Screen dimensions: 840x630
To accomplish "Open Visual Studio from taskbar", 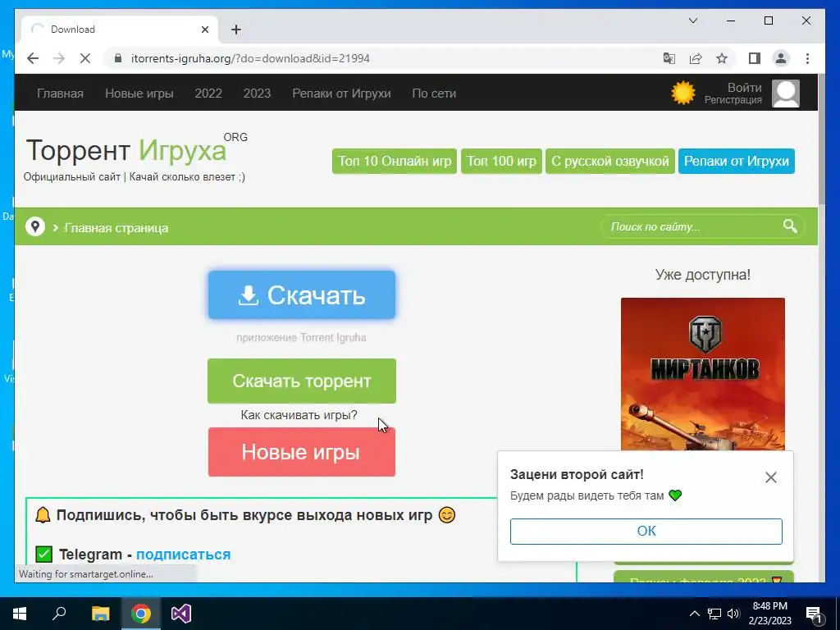I will pyautogui.click(x=181, y=614).
